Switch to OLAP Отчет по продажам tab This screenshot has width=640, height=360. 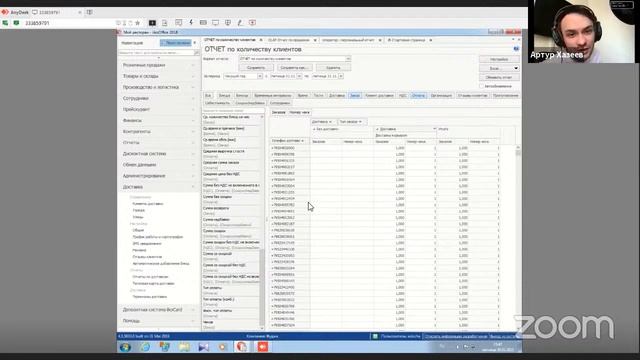pos(289,40)
